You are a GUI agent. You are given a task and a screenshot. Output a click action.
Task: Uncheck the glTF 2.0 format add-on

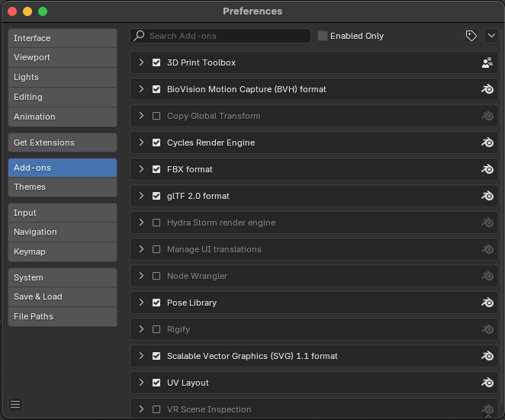pyautogui.click(x=156, y=196)
